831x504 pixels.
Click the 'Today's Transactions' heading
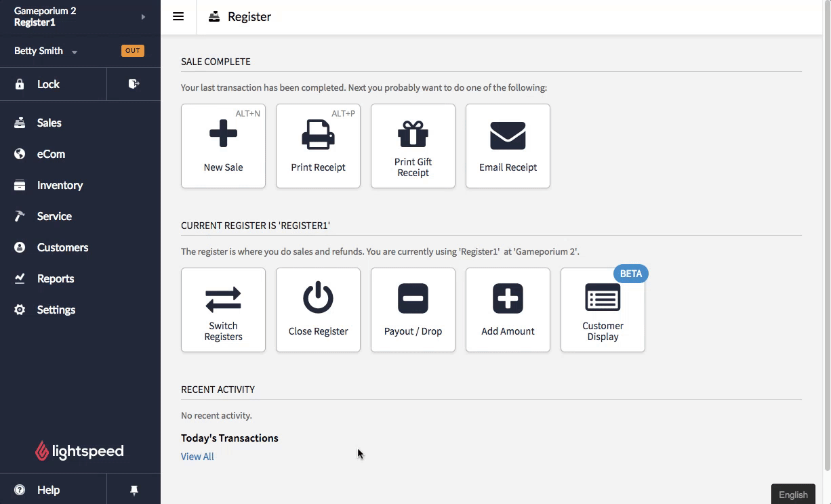pos(230,438)
